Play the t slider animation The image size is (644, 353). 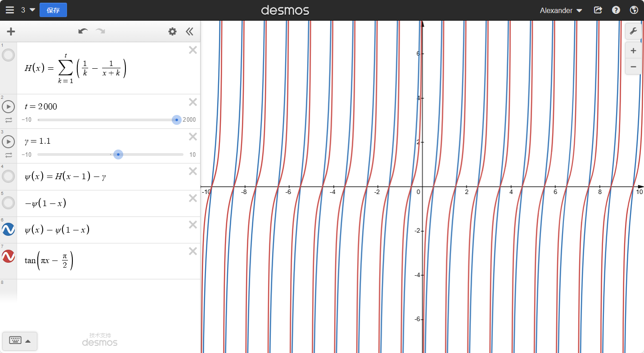9,107
